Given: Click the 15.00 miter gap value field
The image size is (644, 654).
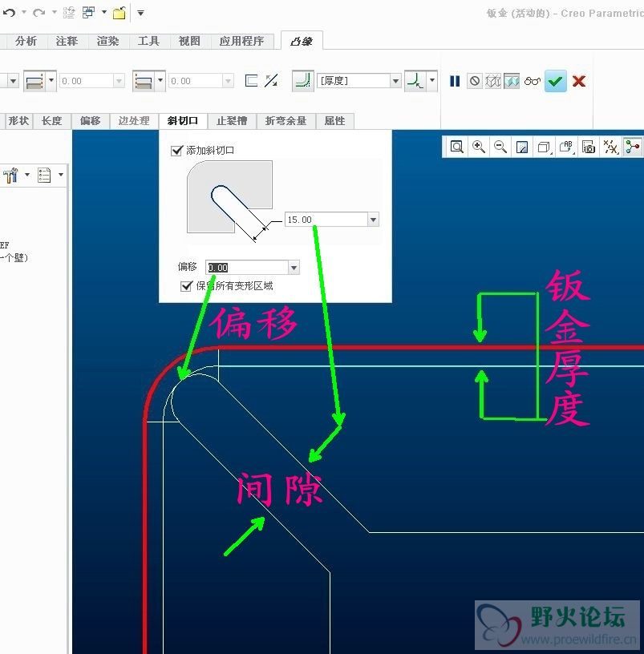Looking at the screenshot, I should tap(326, 220).
